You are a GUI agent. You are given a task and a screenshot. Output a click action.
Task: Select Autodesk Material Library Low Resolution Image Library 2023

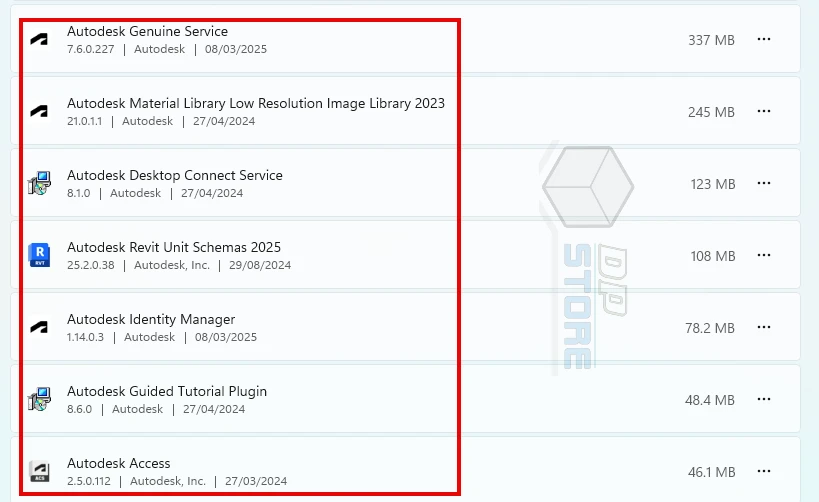click(256, 103)
